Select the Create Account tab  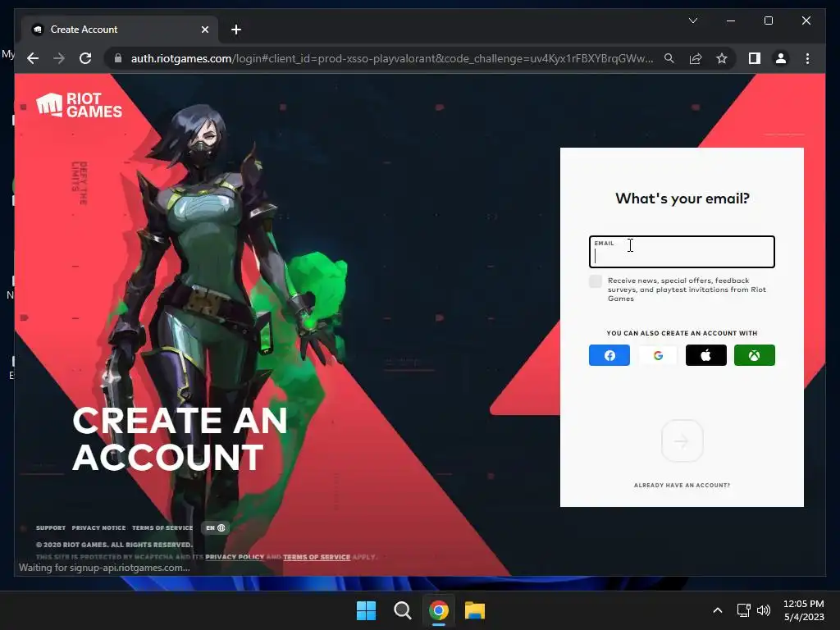(x=120, y=30)
